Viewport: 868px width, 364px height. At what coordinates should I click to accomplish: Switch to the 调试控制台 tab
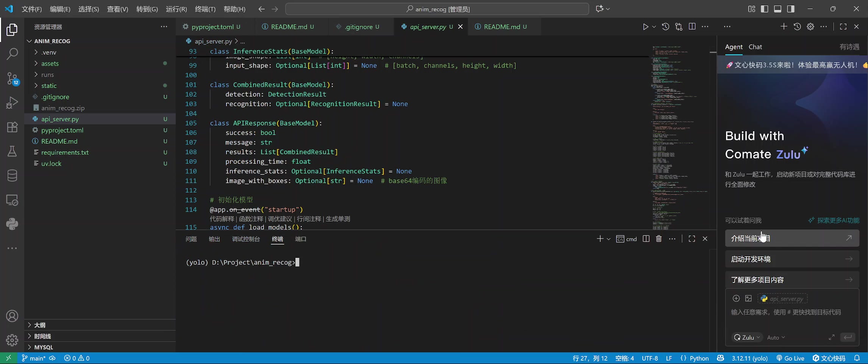(246, 239)
